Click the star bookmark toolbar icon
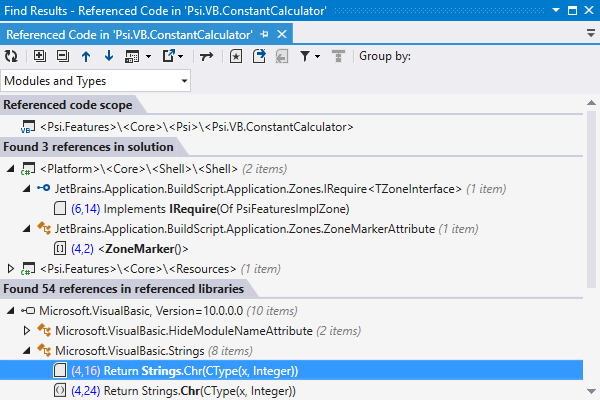 [235, 57]
